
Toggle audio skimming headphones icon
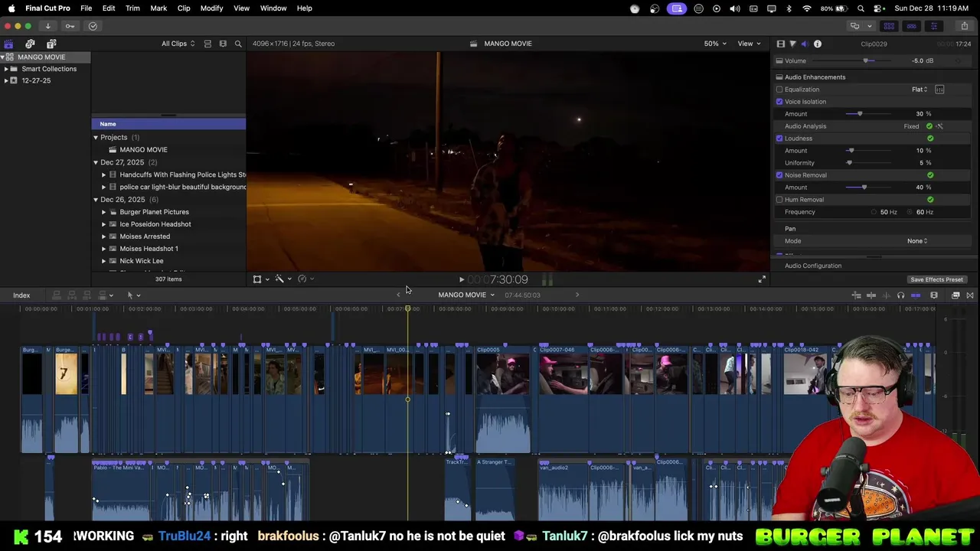pos(900,295)
